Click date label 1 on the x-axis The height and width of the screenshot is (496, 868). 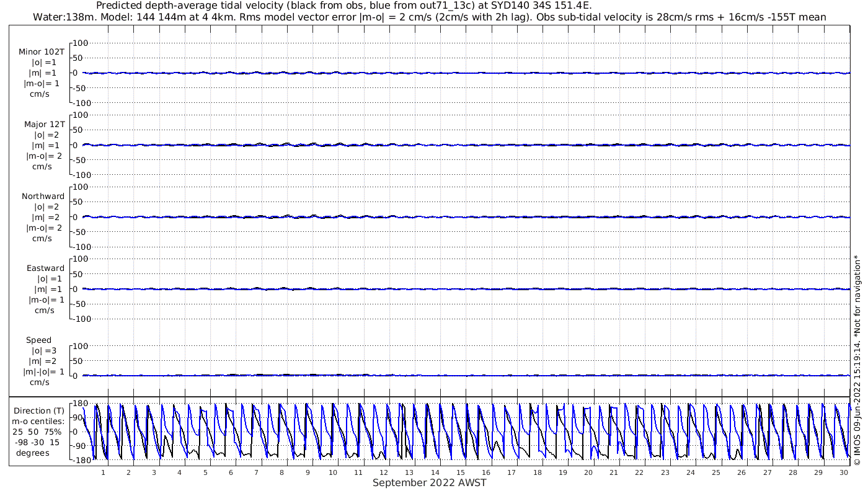coord(103,472)
